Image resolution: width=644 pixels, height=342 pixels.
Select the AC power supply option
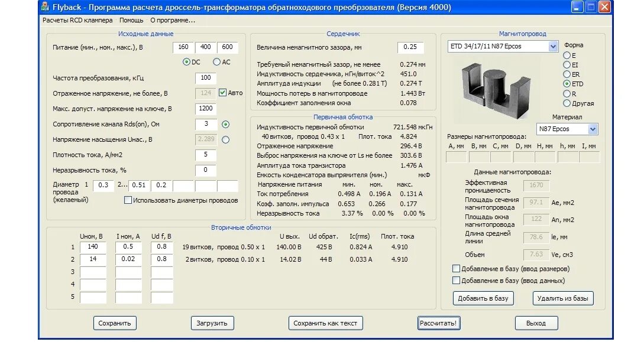pyautogui.click(x=217, y=62)
